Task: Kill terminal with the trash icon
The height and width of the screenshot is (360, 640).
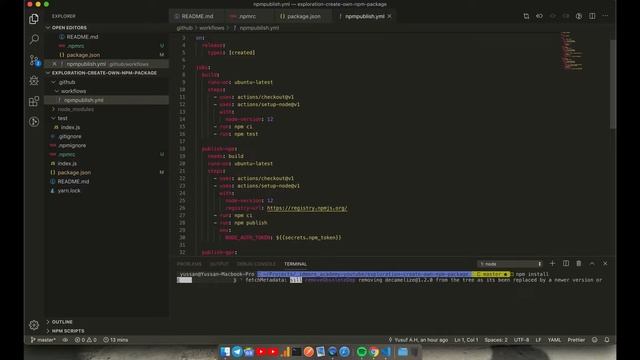Action: point(579,264)
